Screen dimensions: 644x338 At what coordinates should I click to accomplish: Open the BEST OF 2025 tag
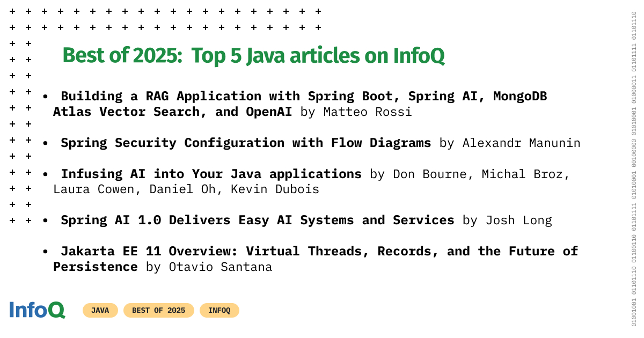[x=158, y=310]
